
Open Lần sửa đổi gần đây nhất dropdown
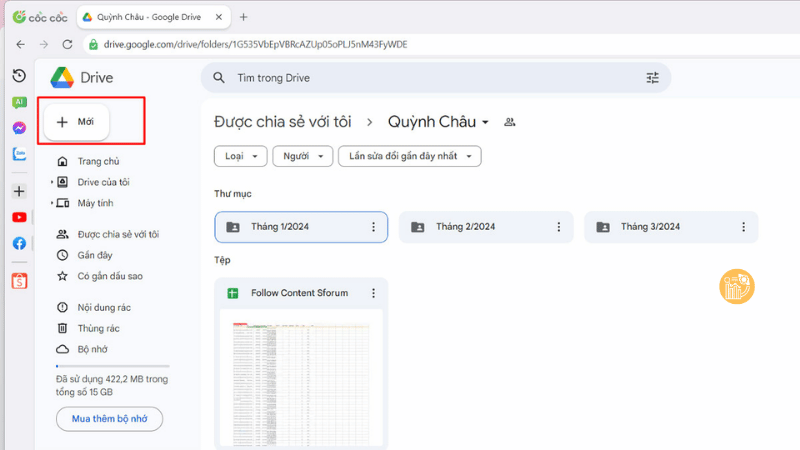410,156
